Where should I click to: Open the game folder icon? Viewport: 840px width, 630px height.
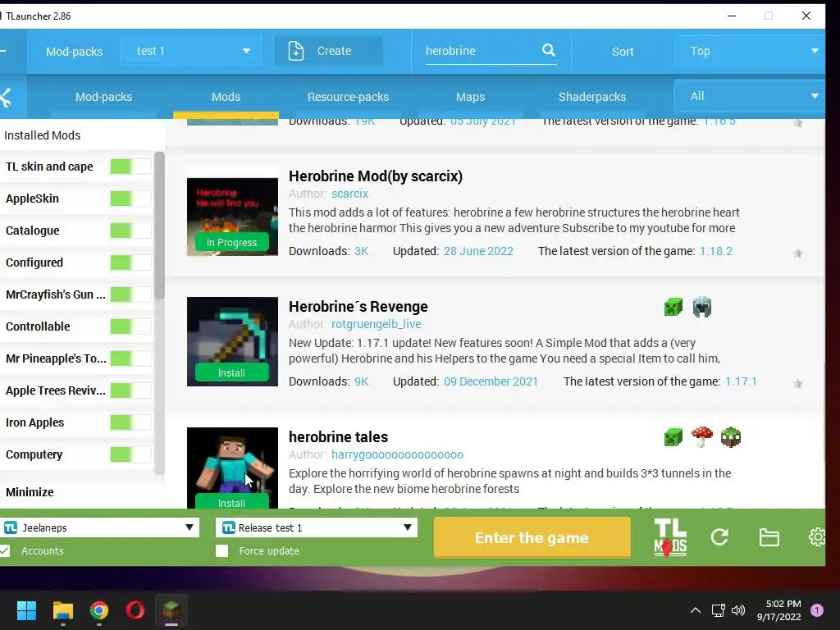[x=769, y=536]
